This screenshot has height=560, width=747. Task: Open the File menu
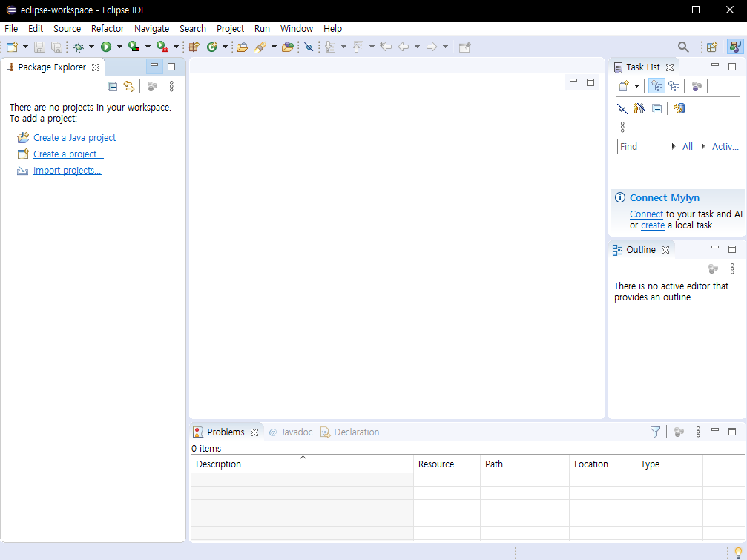click(11, 29)
